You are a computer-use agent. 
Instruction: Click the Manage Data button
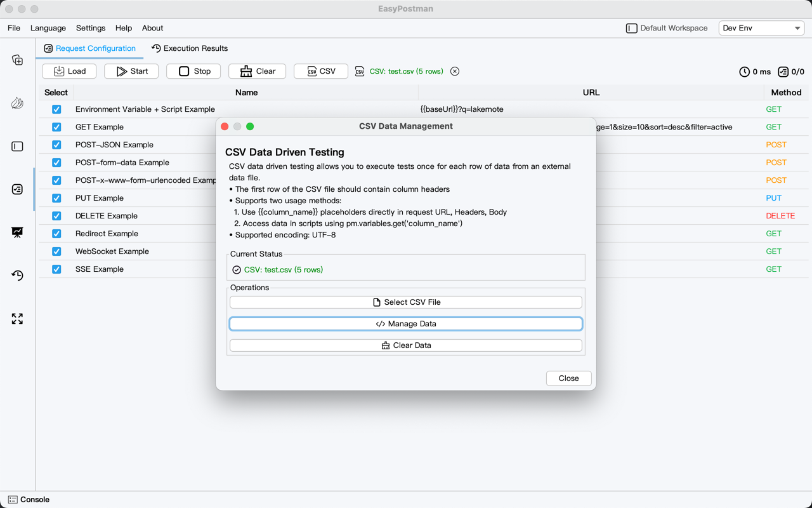406,324
